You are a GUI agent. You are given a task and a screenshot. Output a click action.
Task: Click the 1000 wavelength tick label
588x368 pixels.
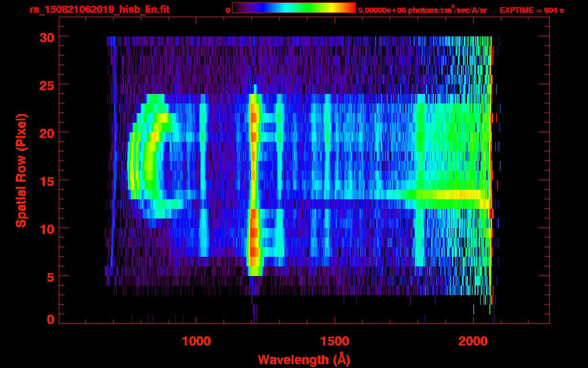pyautogui.click(x=196, y=341)
